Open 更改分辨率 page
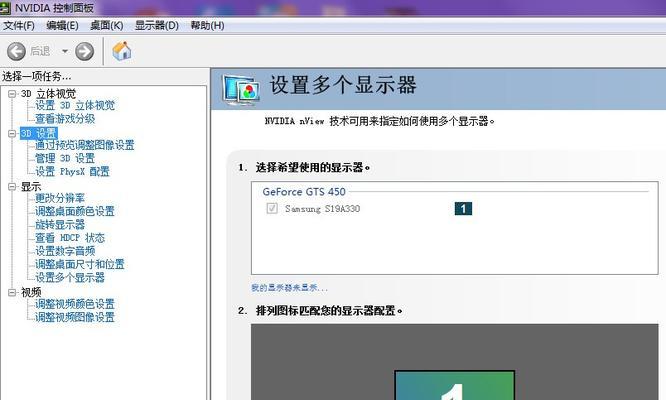The height and width of the screenshot is (400, 666). (60, 198)
